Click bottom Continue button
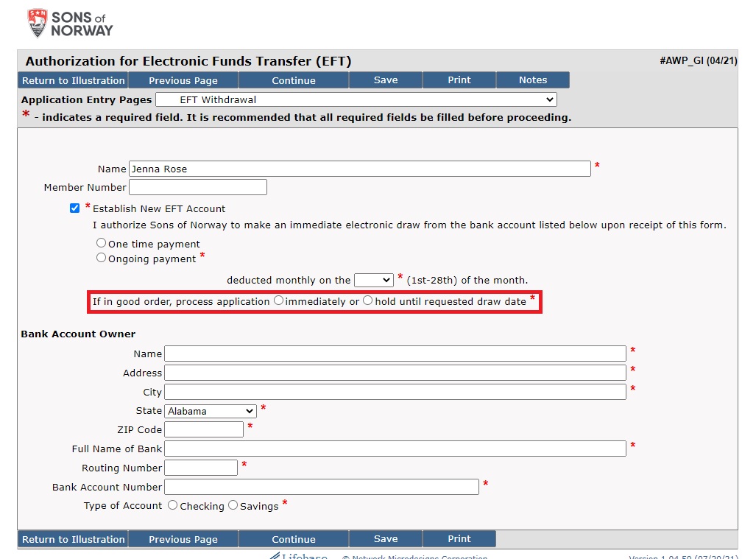This screenshot has height=559, width=756. click(x=294, y=538)
